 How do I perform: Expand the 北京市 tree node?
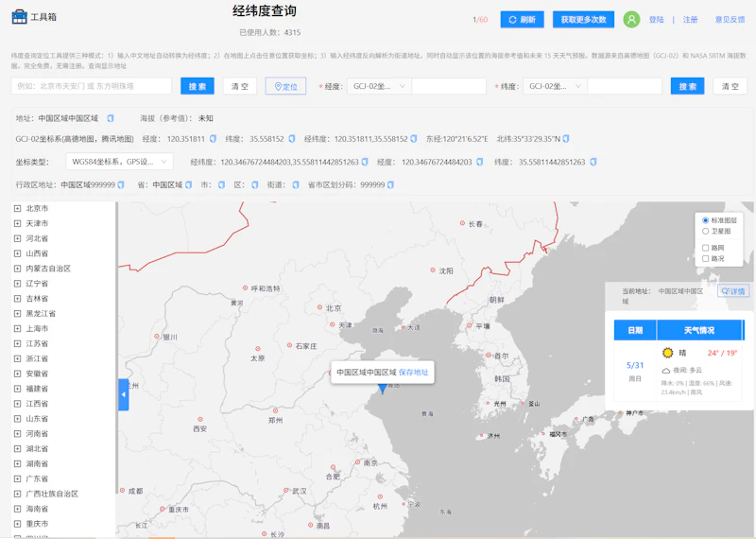(17, 208)
